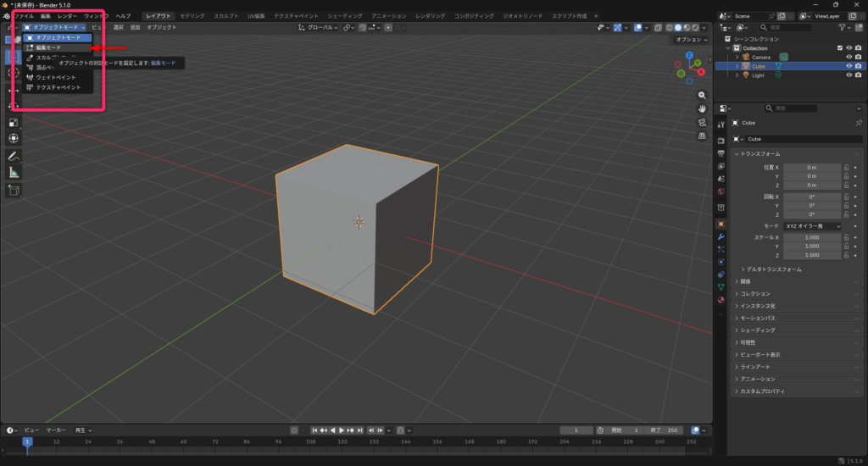Screen dimensions: 868x466
Task: Select the Add Cube tool
Action: click(x=14, y=191)
